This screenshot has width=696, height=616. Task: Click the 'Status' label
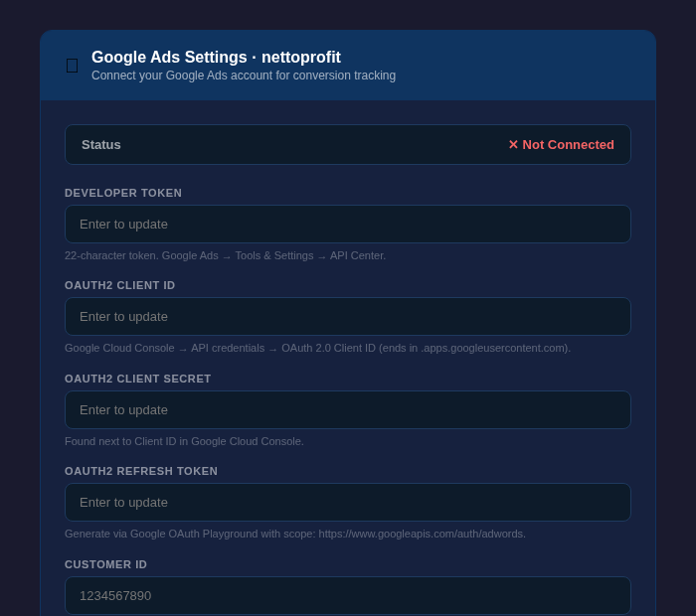click(x=101, y=145)
